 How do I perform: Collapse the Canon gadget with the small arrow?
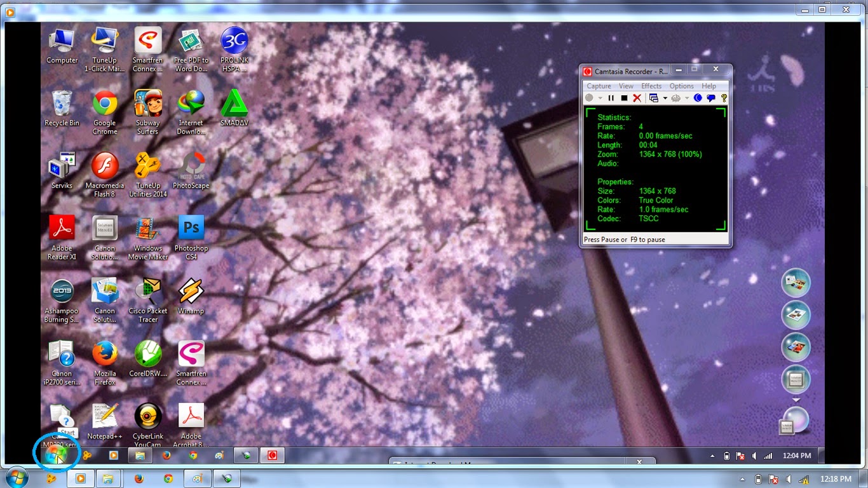click(796, 400)
